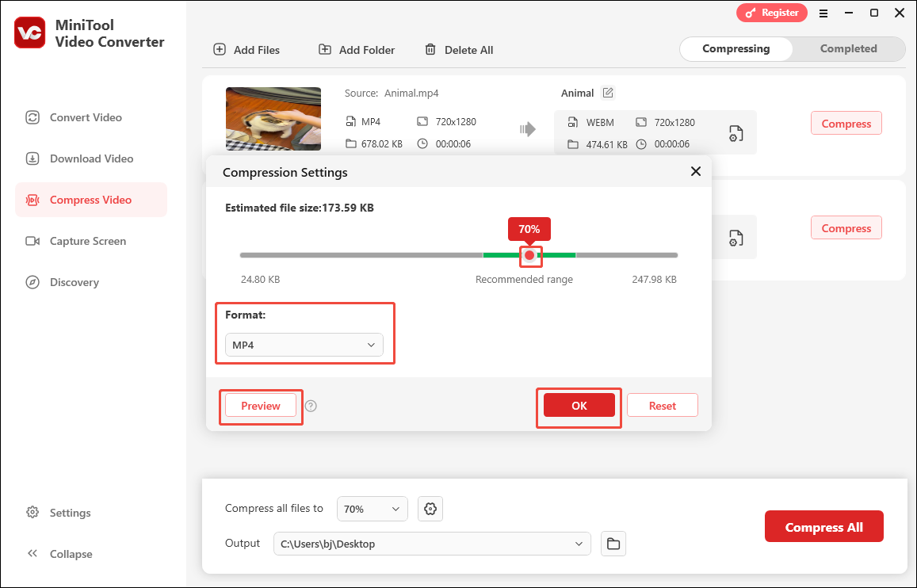Switch to the Completed tab

849,49
